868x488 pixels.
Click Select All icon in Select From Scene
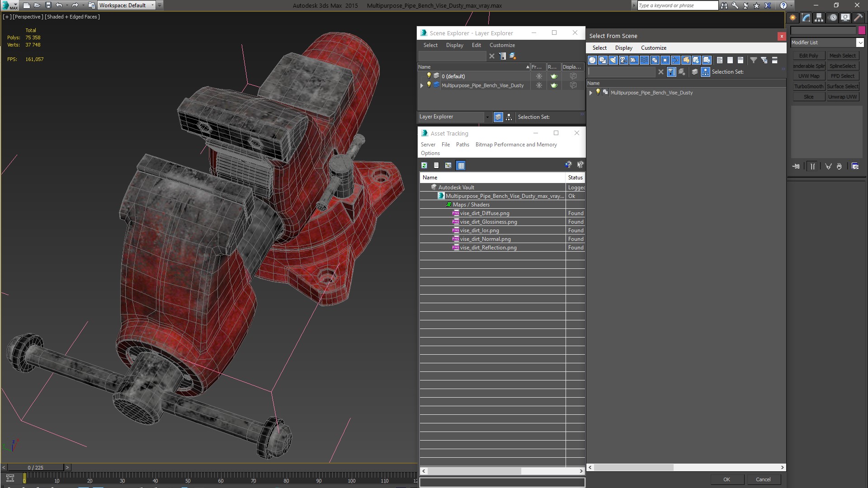[719, 60]
